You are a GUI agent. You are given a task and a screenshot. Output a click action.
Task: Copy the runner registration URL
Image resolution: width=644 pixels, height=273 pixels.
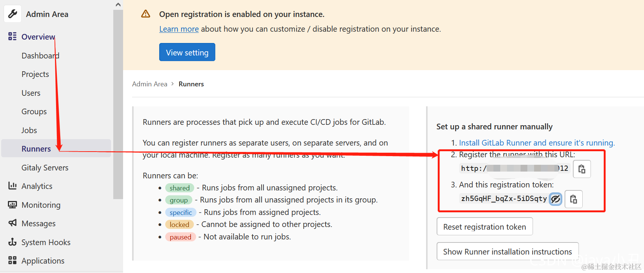pos(582,169)
